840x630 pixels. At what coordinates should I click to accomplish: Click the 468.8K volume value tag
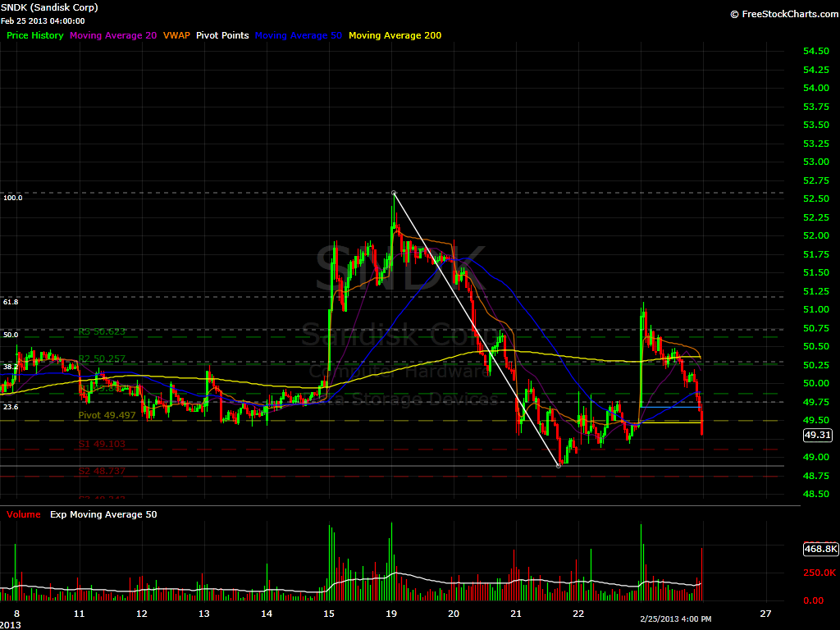coord(820,549)
